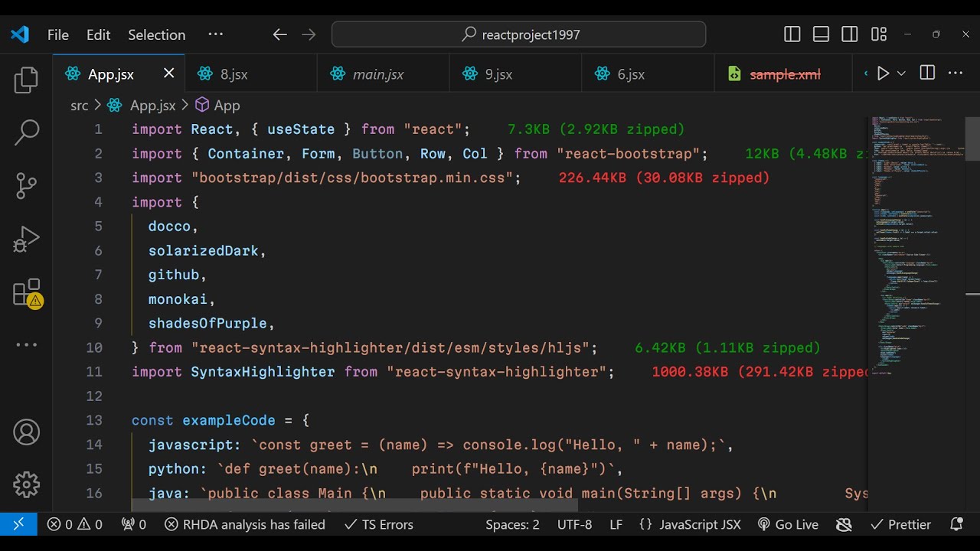
Task: Open Customize Layout icon
Action: coord(879,34)
